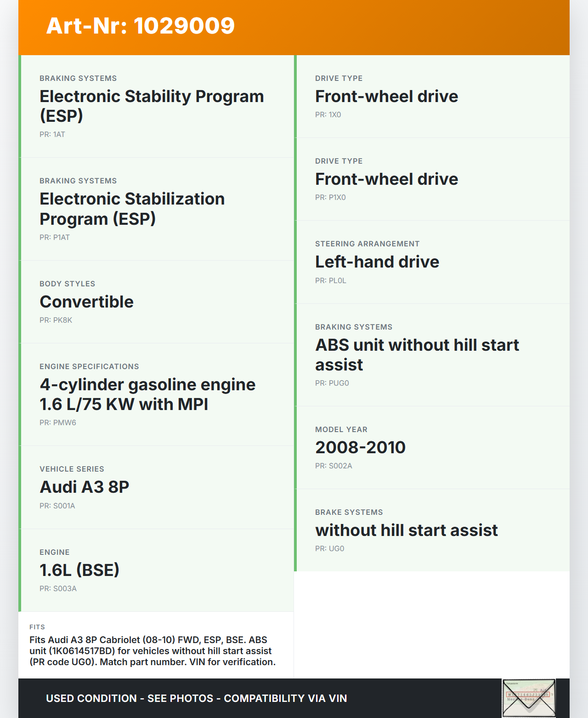Select the 4-cylinder gasoline engine specification

point(156,394)
